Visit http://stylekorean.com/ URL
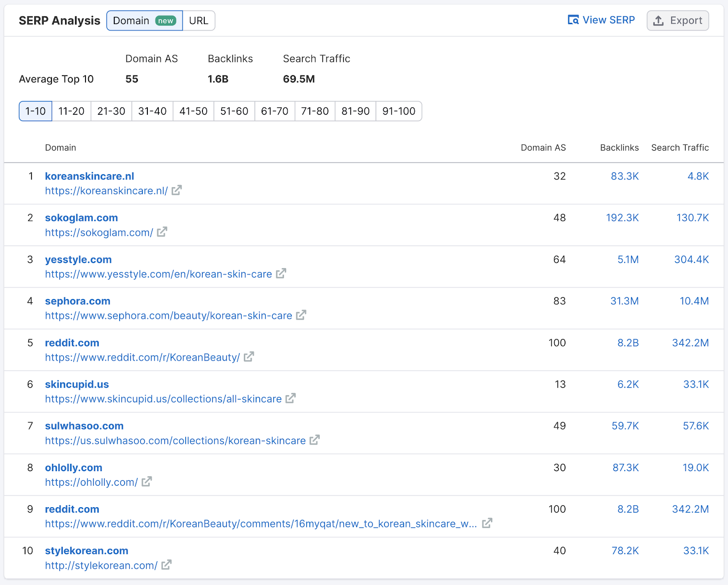The height and width of the screenshot is (585, 728). pos(101,565)
